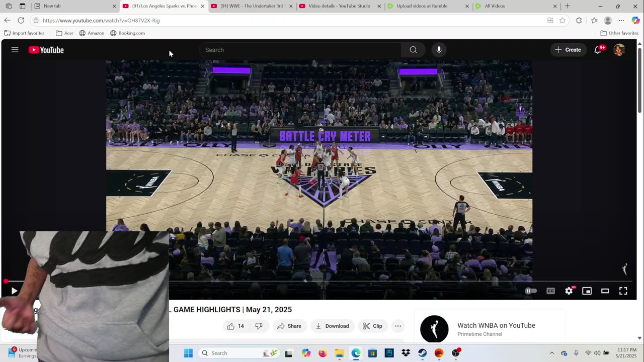Expand the Other favorites folder
This screenshot has height=362, width=644.
(x=619, y=33)
